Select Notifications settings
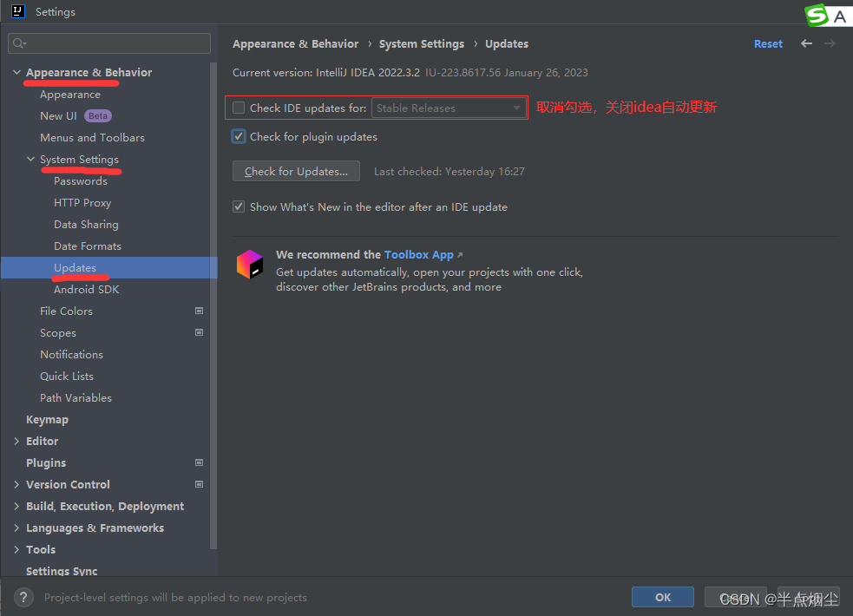853x616 pixels. (x=71, y=355)
